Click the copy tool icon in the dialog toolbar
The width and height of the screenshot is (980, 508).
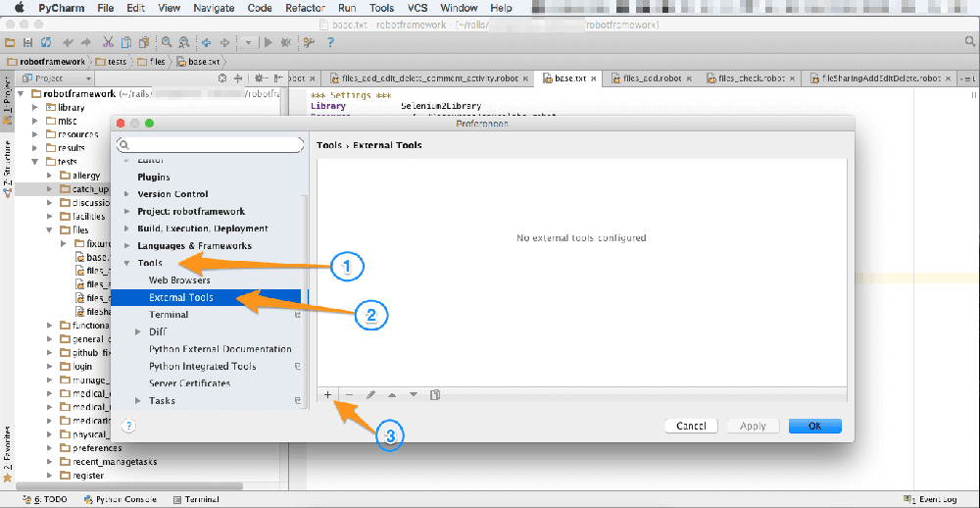(435, 394)
